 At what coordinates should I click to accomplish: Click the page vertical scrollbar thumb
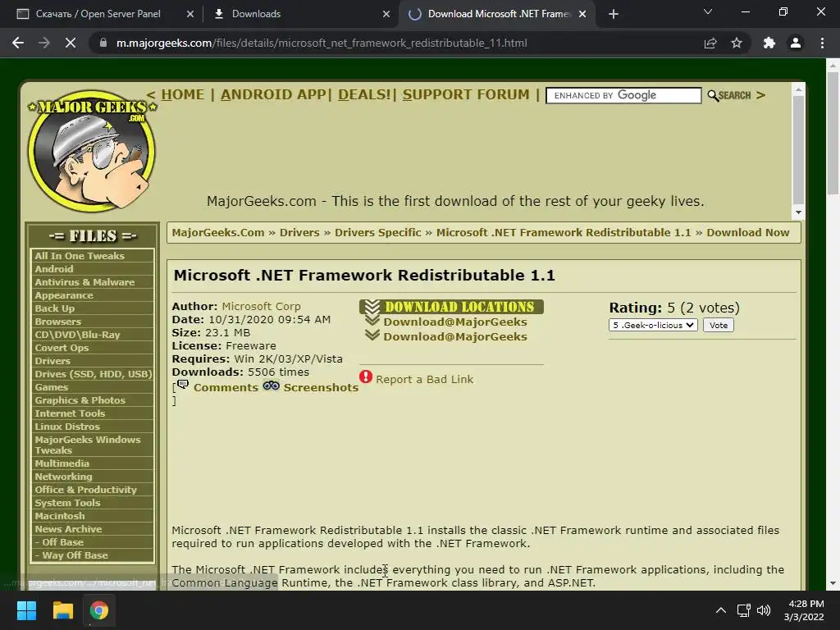coord(833,134)
